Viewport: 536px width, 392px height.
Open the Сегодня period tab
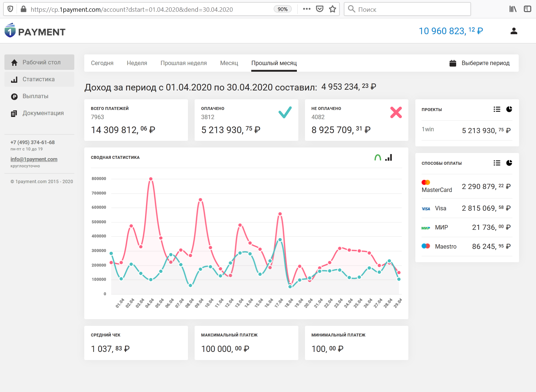[x=102, y=63]
